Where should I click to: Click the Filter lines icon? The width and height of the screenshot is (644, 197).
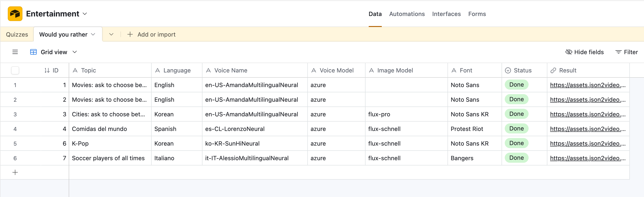(x=618, y=52)
